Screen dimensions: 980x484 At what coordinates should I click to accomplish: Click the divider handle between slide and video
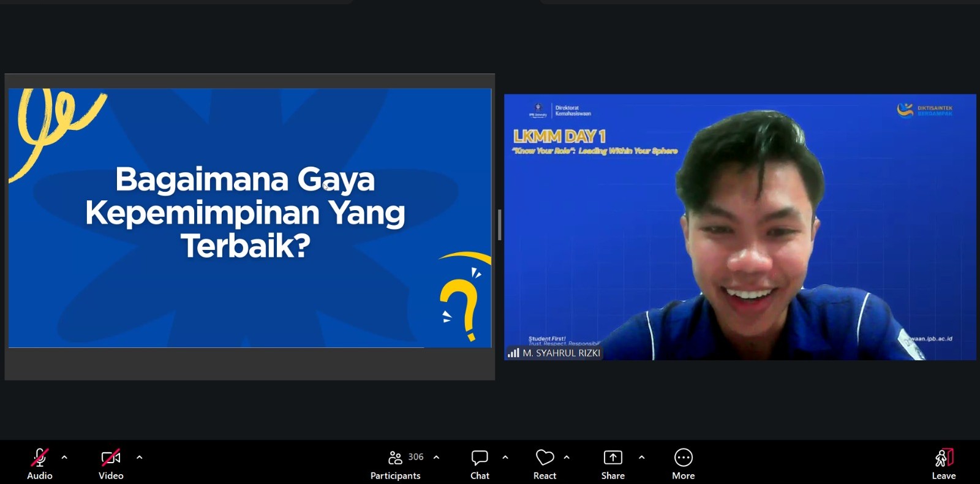[499, 225]
